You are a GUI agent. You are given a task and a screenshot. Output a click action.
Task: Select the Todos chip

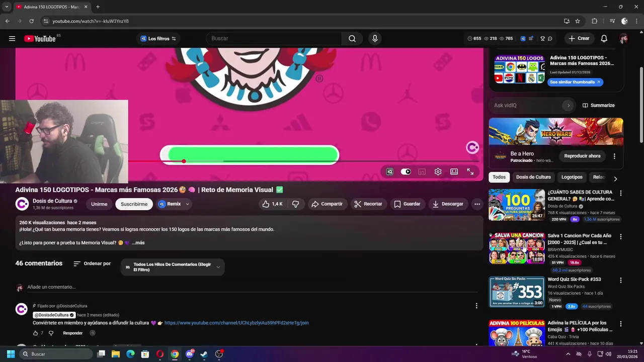[x=499, y=177]
